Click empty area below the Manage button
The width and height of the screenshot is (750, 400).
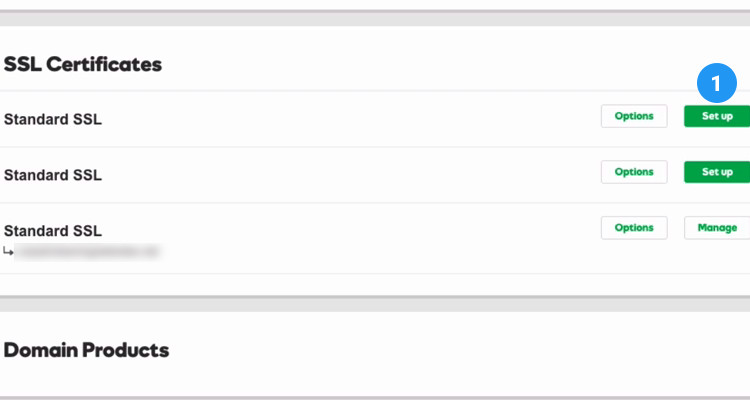716,258
